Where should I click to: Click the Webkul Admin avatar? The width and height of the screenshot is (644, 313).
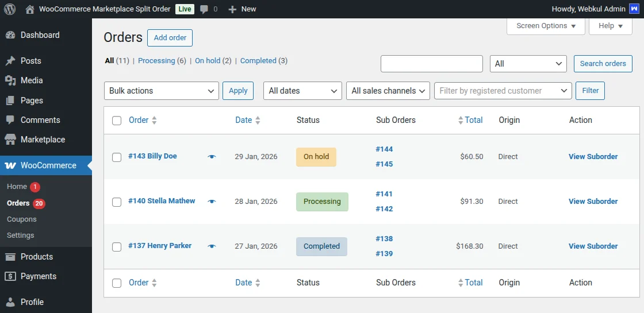coord(634,9)
